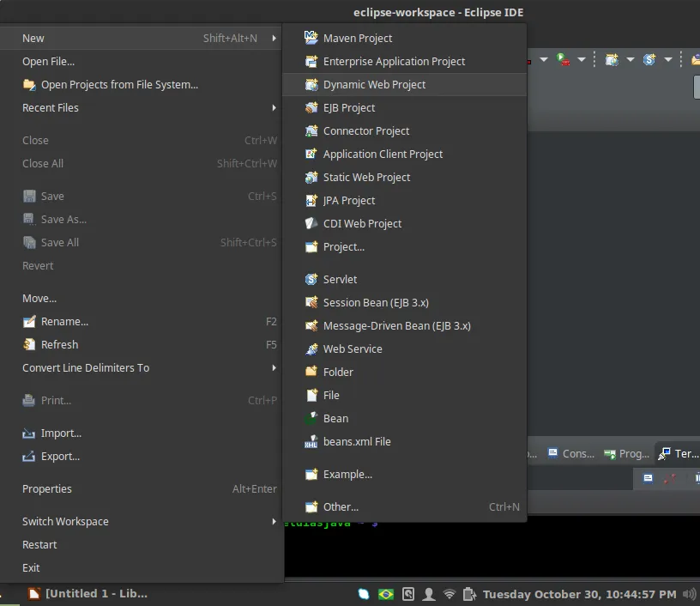Screen dimensions: 700x606
Task: Open the Console tab
Action: click(571, 453)
